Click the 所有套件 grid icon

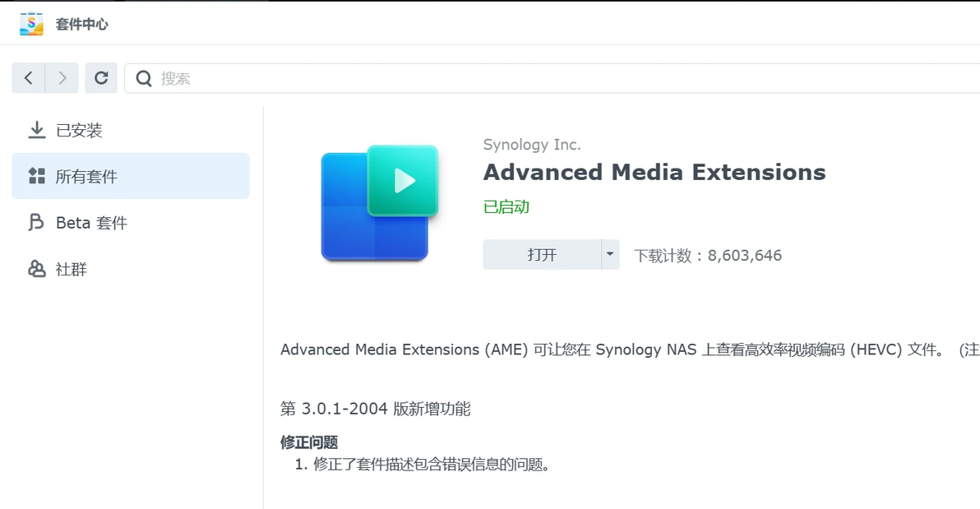(37, 176)
